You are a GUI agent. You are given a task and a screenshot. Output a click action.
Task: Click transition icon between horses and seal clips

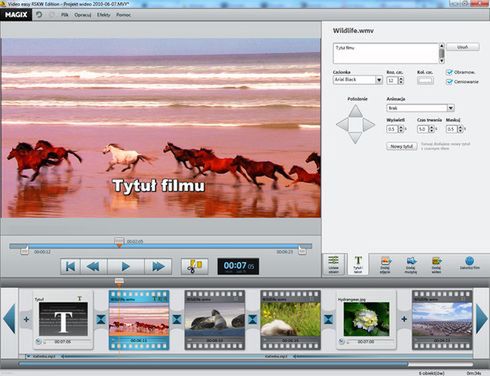177,319
